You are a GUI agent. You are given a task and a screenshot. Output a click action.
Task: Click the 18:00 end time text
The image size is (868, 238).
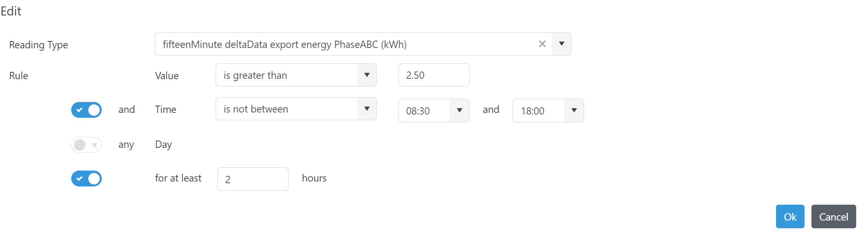(533, 111)
